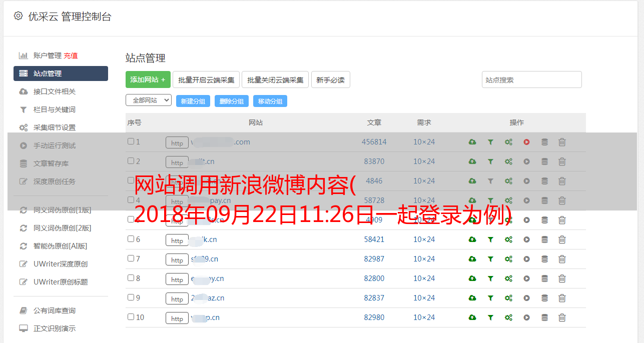
Task: Open 采集细节设置 sidebar item
Action: (x=55, y=127)
